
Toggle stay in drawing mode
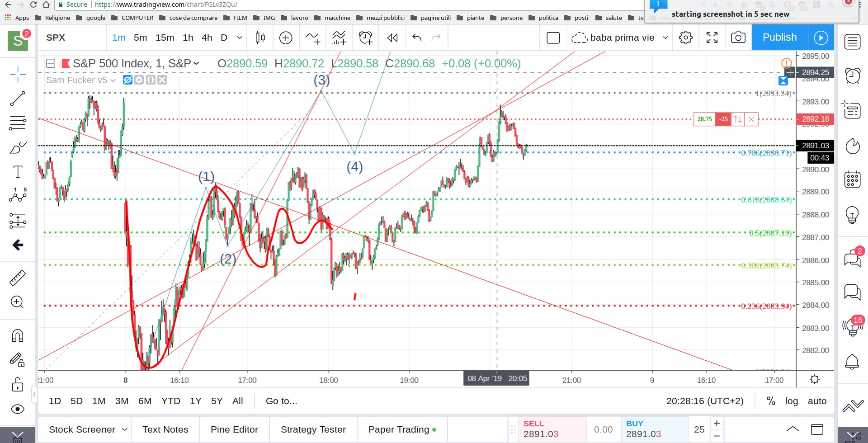click(x=17, y=360)
